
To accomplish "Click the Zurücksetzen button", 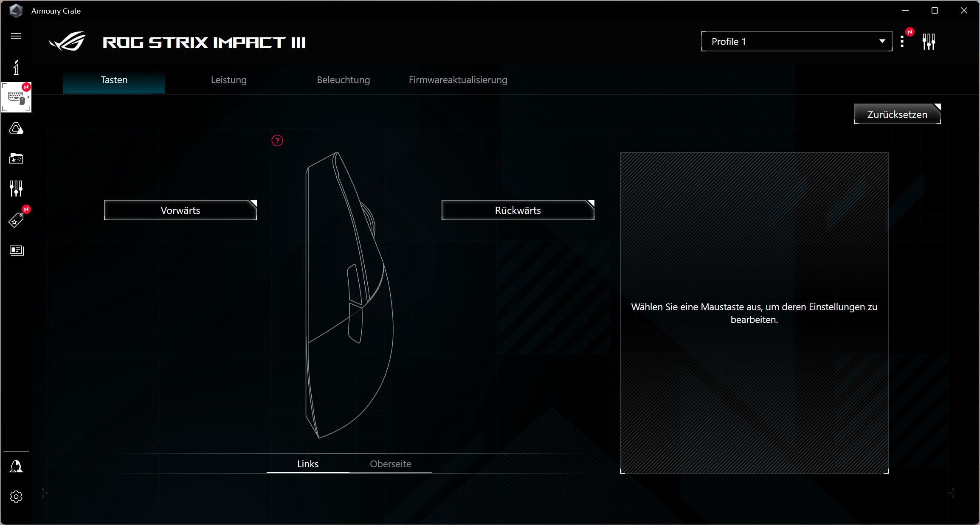I will 898,115.
